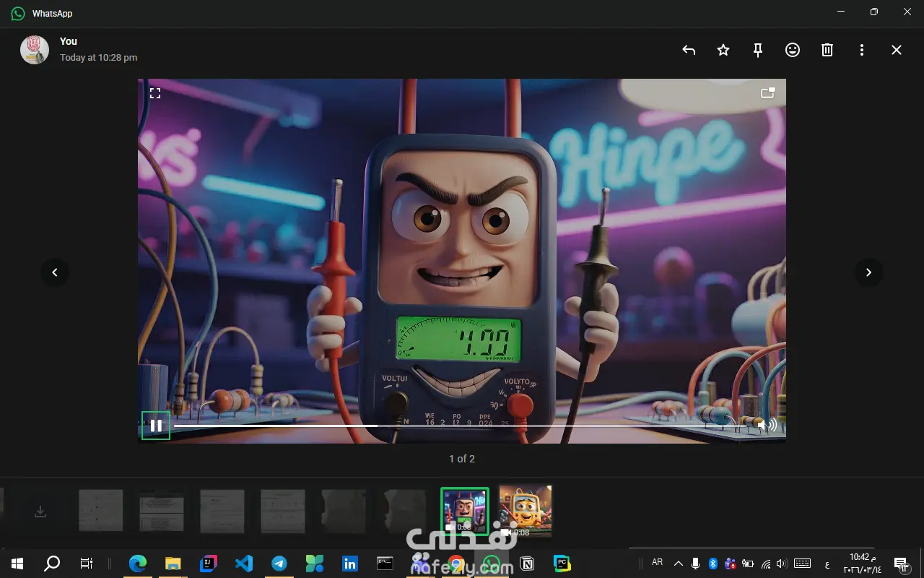Delete the video using trash icon

coord(827,50)
